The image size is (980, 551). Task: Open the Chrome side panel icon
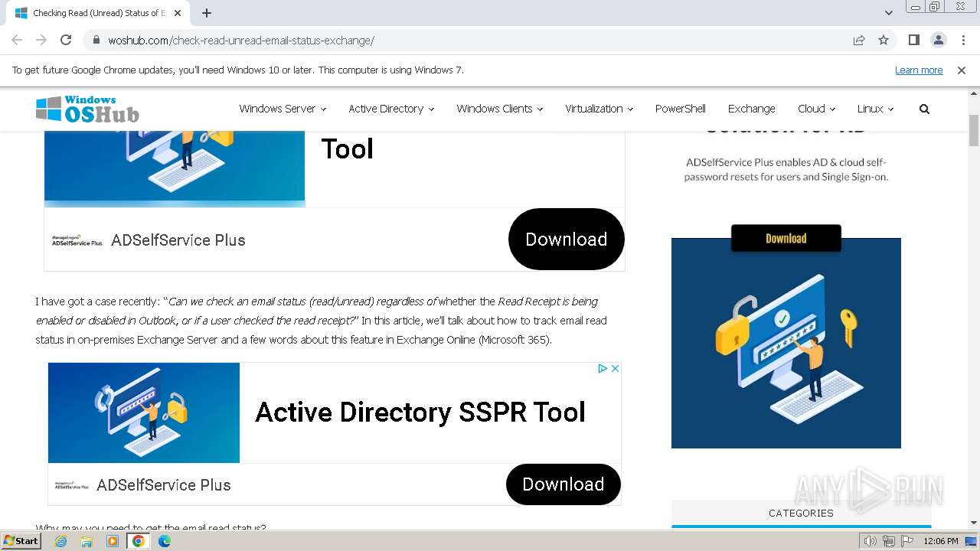tap(914, 40)
